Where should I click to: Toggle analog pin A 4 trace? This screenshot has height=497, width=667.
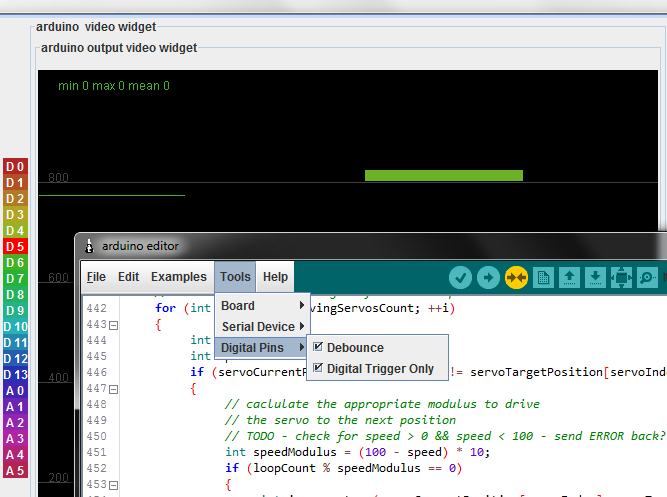(x=15, y=454)
